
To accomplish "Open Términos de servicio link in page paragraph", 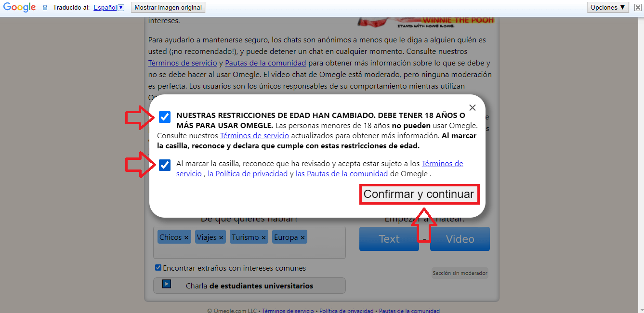I will (x=183, y=63).
